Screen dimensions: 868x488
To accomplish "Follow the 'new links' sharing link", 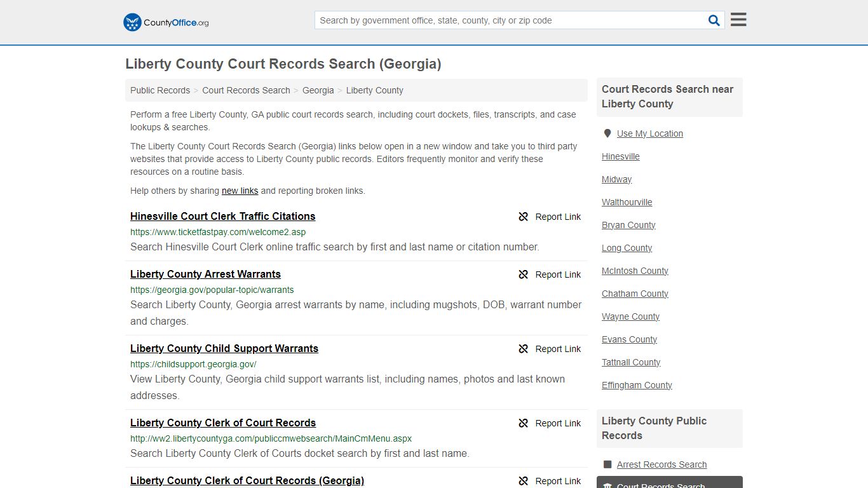I will 240,191.
